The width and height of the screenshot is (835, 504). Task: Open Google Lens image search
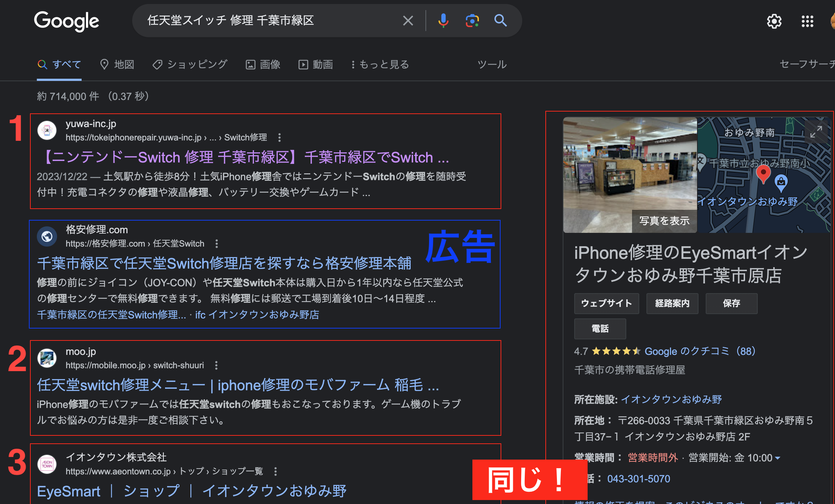point(472,21)
